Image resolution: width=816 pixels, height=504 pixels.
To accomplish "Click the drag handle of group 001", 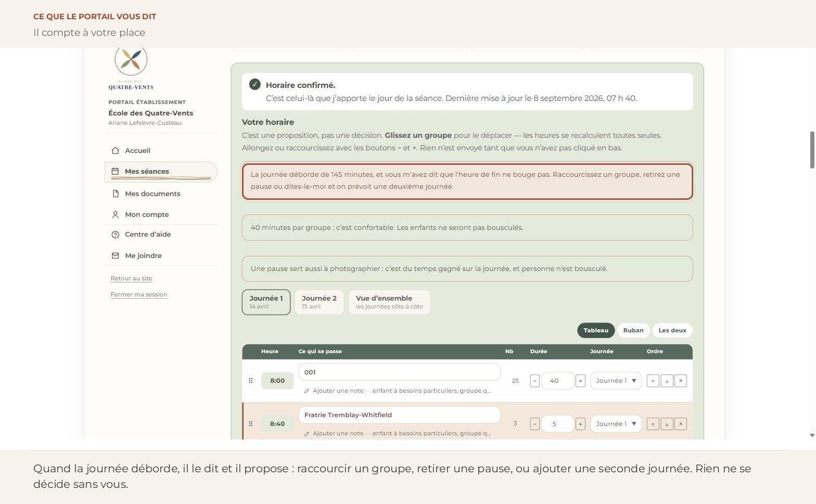I will click(251, 381).
